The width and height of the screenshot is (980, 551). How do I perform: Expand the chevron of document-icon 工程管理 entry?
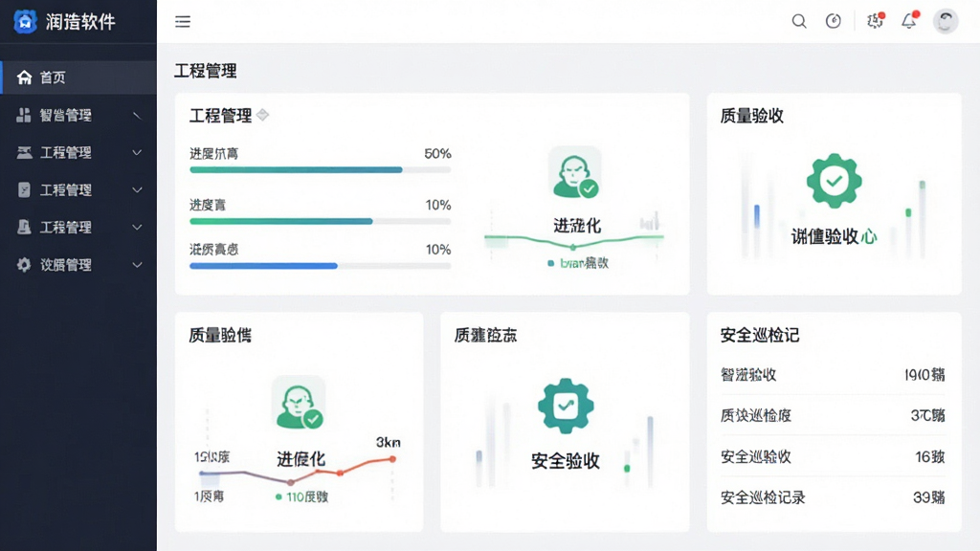click(x=137, y=190)
